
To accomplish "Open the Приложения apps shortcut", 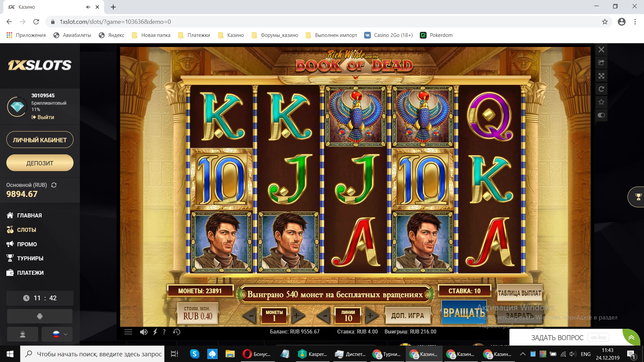I will click(x=26, y=35).
